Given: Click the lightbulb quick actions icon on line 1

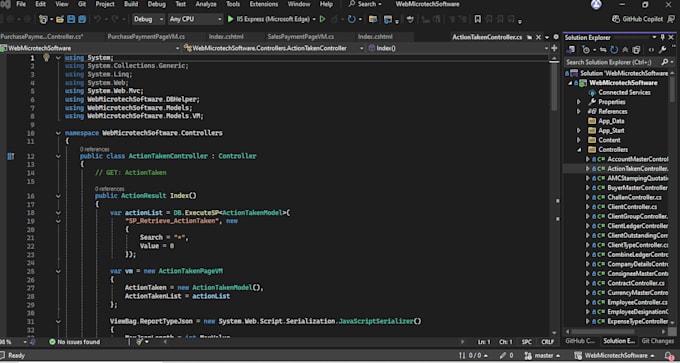Looking at the screenshot, I should tap(46, 57).
